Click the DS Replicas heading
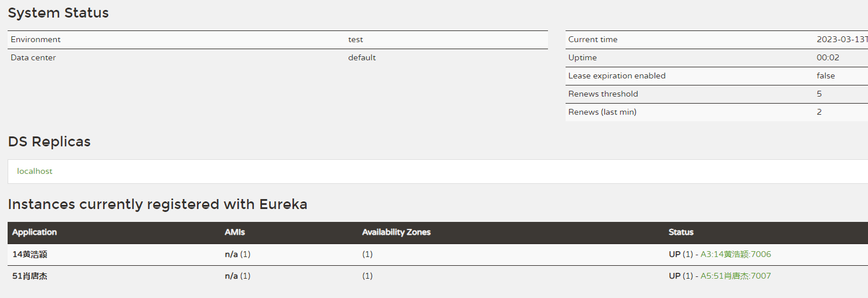The height and width of the screenshot is (298, 868). 49,142
